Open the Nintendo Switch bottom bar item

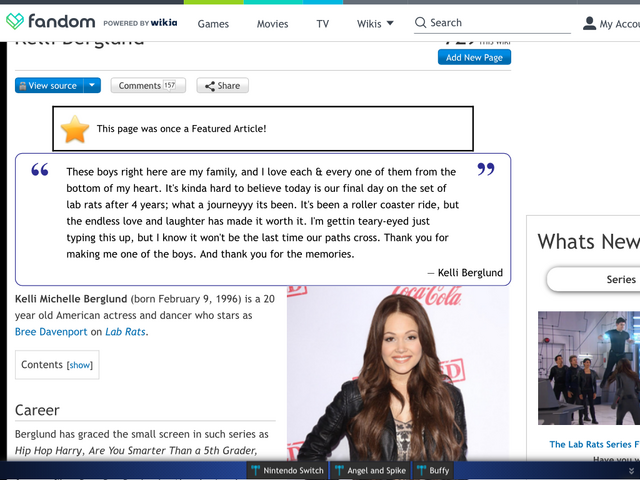pos(287,471)
